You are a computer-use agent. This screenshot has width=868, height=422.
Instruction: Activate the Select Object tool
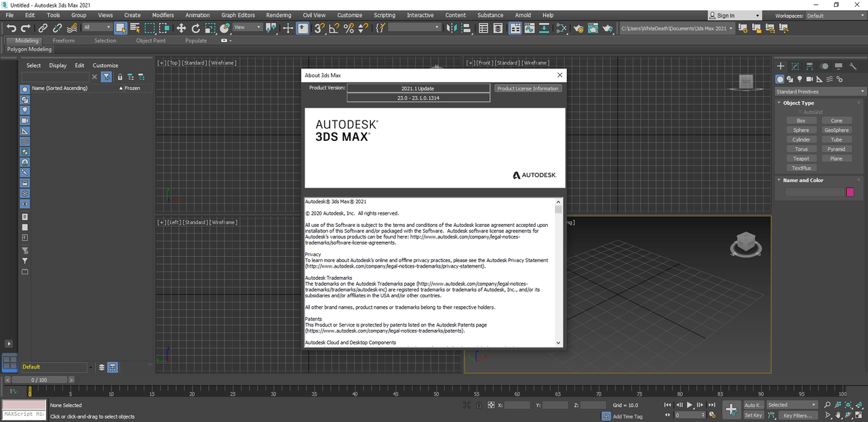121,28
